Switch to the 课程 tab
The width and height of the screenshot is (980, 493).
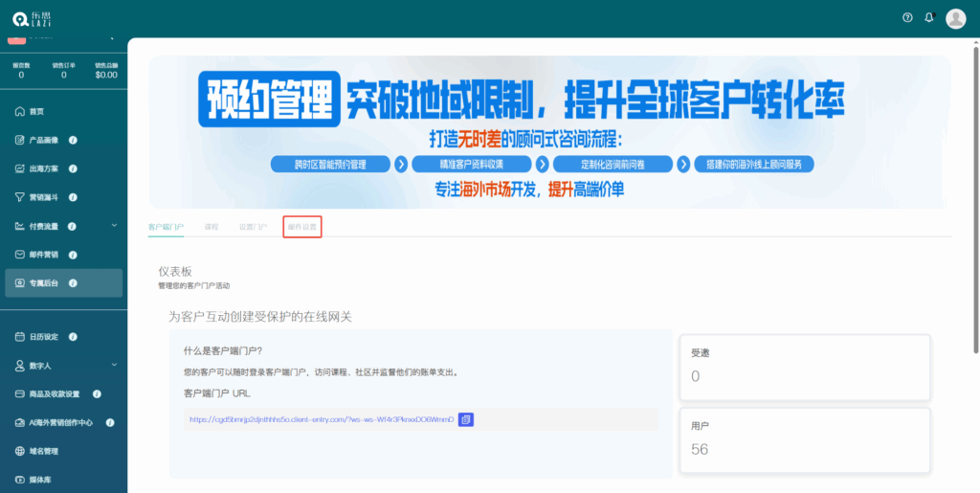[212, 227]
